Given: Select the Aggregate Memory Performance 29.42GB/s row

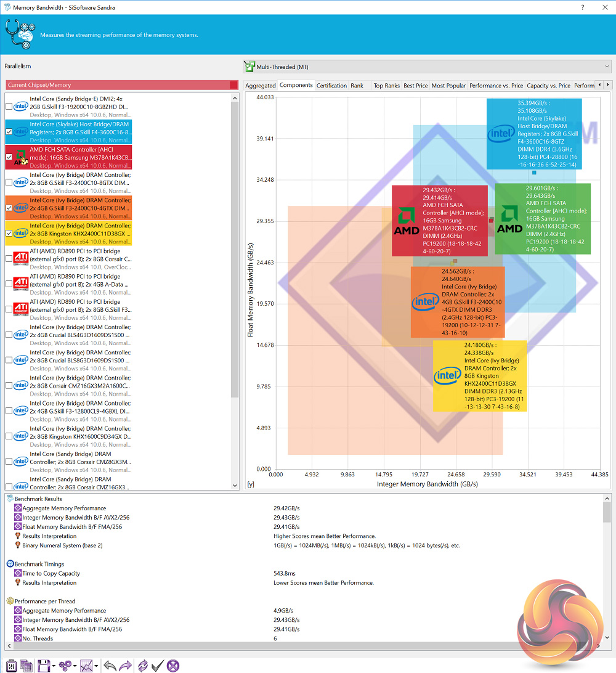Looking at the screenshot, I should pyautogui.click(x=304, y=508).
